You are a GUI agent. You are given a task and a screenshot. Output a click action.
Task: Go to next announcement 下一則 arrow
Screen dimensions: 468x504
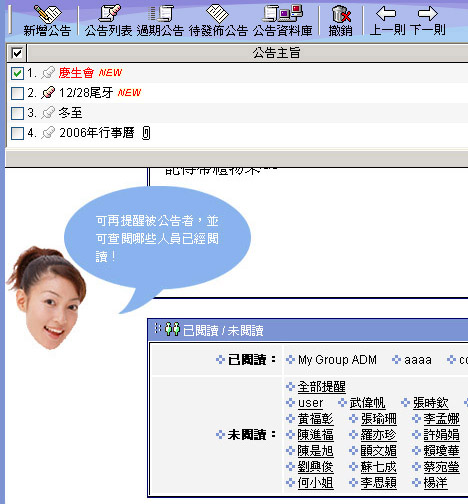coord(428,13)
